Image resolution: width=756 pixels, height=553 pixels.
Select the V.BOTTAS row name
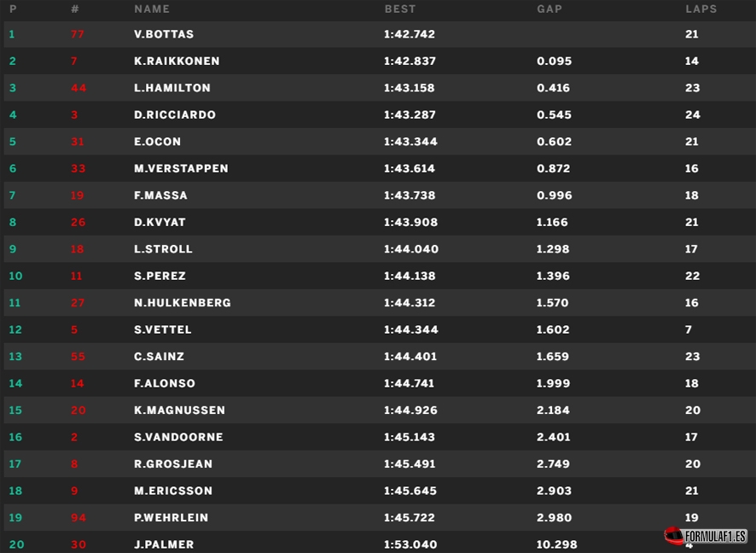(x=164, y=34)
